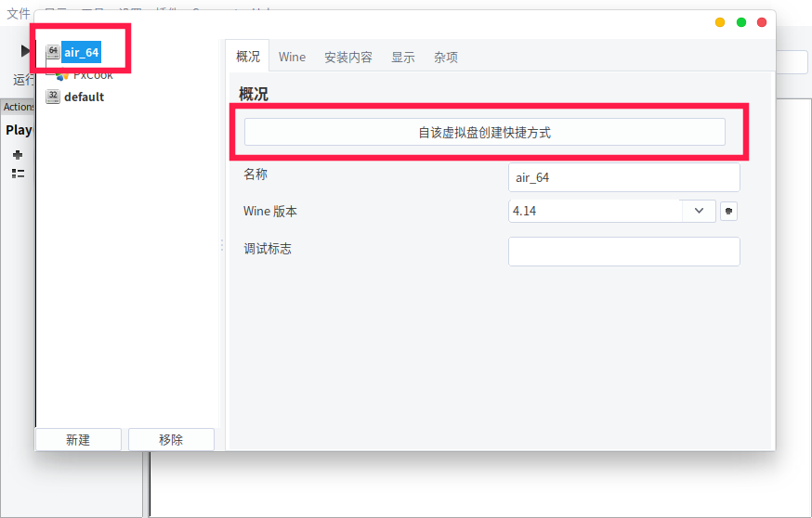Switch to the 显示 tab
Screen dimensions: 812x518
(402, 57)
